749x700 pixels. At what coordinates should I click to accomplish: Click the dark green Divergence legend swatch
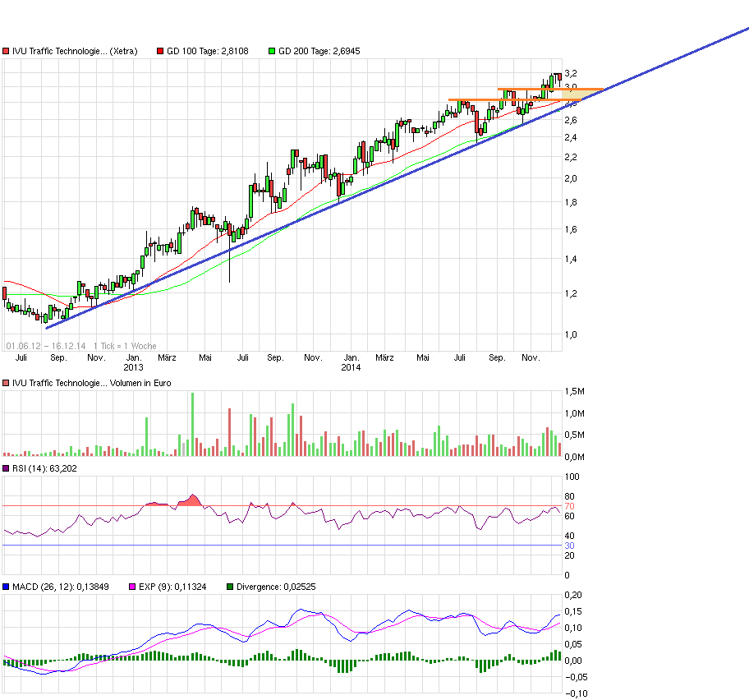230,587
